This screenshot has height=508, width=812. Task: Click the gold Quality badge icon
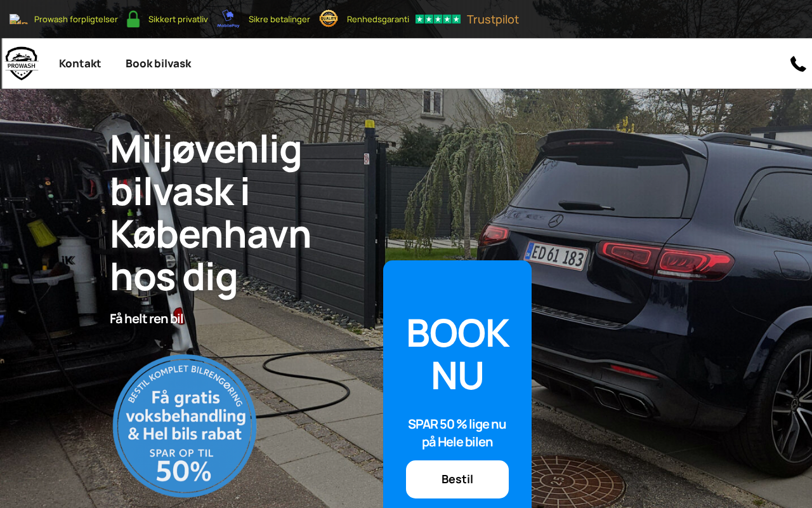329,18
